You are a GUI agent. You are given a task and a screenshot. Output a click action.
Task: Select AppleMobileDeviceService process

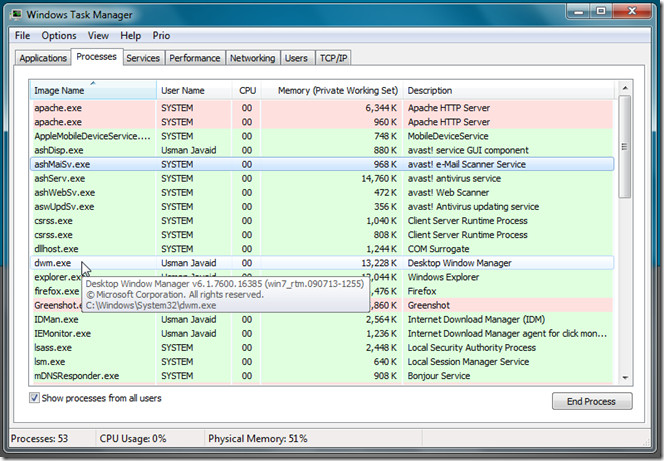(x=322, y=136)
